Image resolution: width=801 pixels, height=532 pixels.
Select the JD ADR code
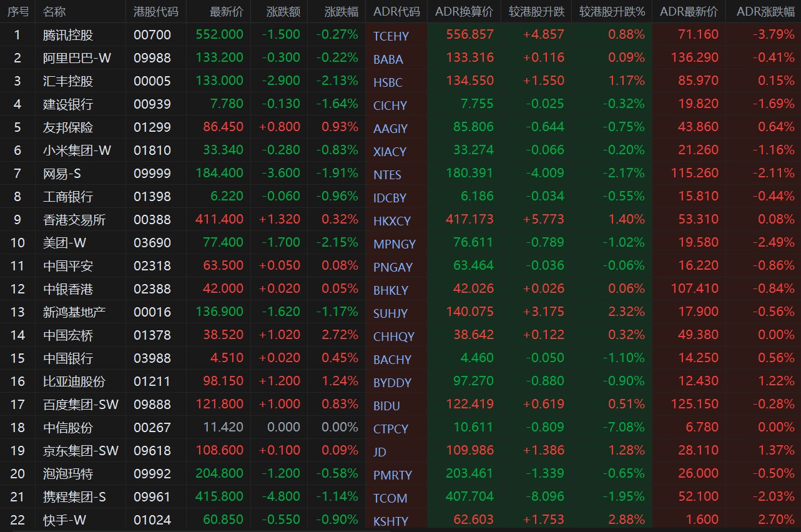[380, 452]
